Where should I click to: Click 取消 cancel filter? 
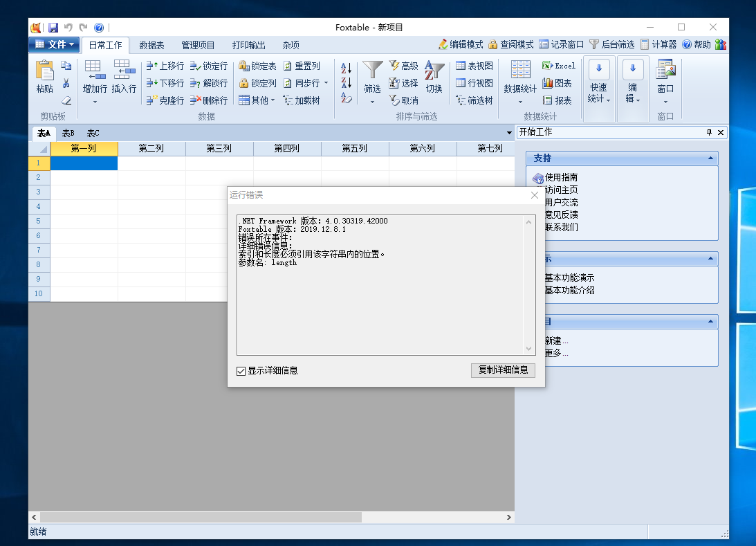(x=403, y=100)
